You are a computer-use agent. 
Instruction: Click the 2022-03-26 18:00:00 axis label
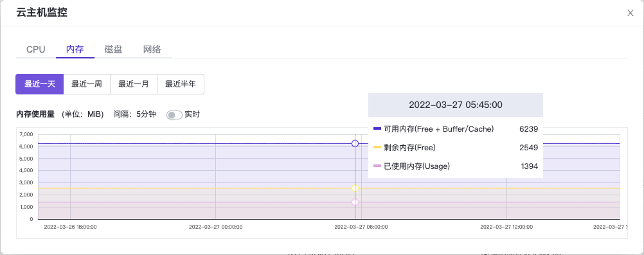70,227
